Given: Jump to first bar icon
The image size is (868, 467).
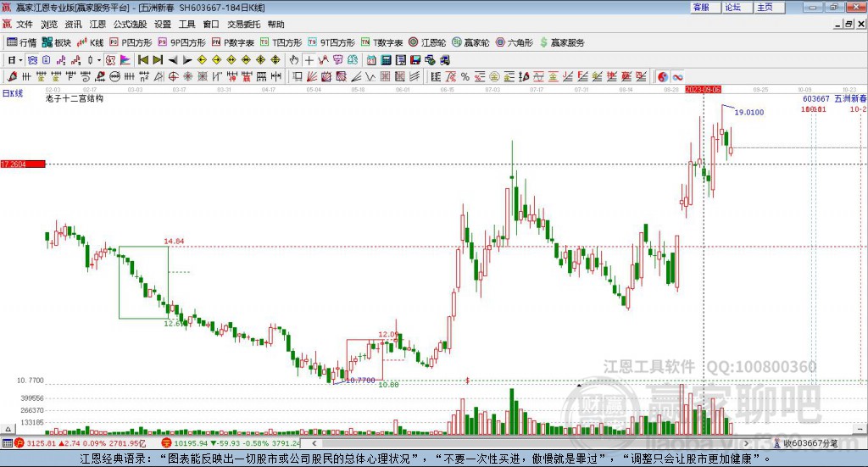Looking at the screenshot, I should click(x=142, y=60).
